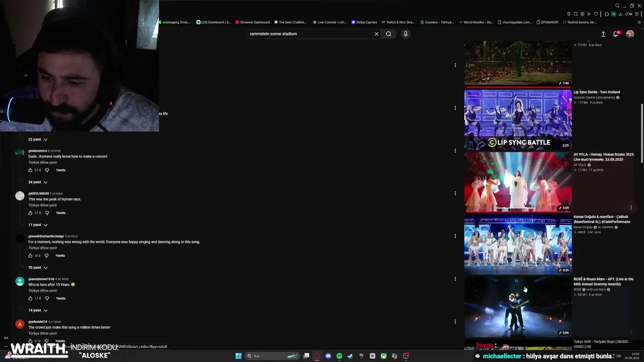
Task: Open more options for the 'Who is here after 13 Years' comment
Action: tap(455, 279)
